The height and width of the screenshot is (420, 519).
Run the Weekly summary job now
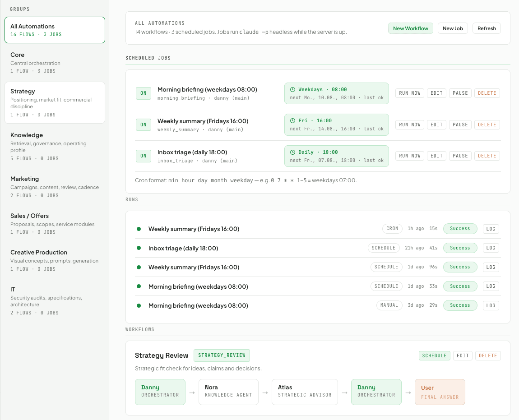[x=409, y=125]
